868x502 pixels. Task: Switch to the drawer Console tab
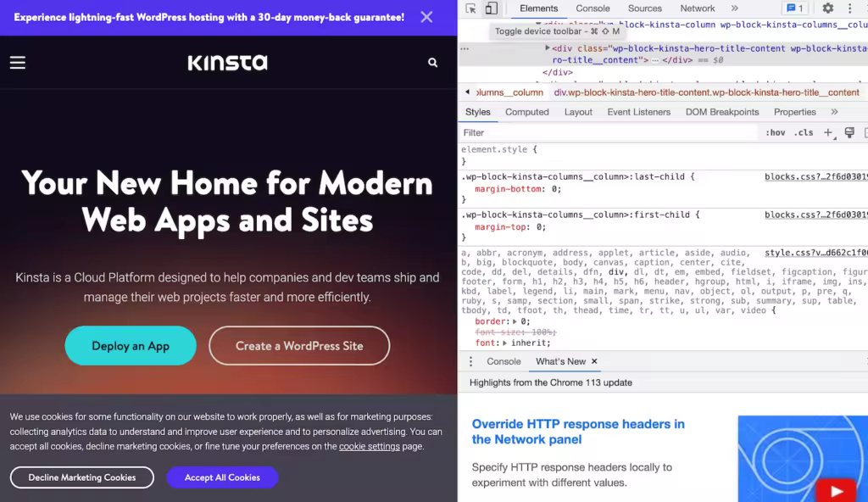tap(504, 361)
